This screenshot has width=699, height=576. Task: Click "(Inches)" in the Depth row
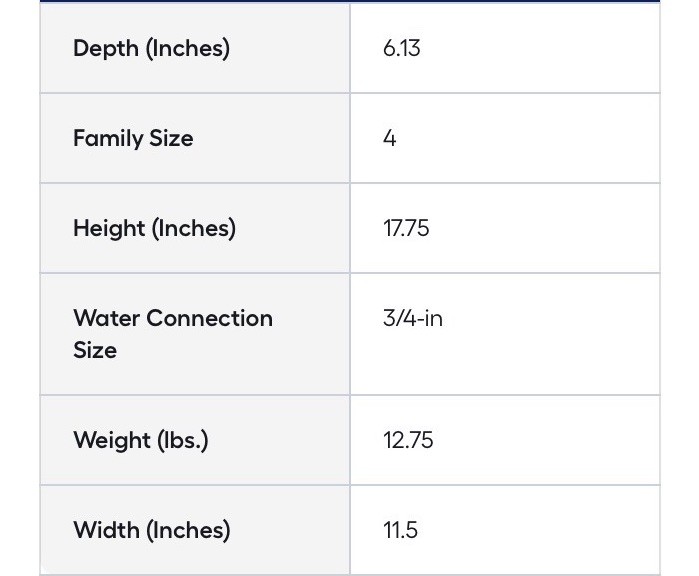(188, 48)
